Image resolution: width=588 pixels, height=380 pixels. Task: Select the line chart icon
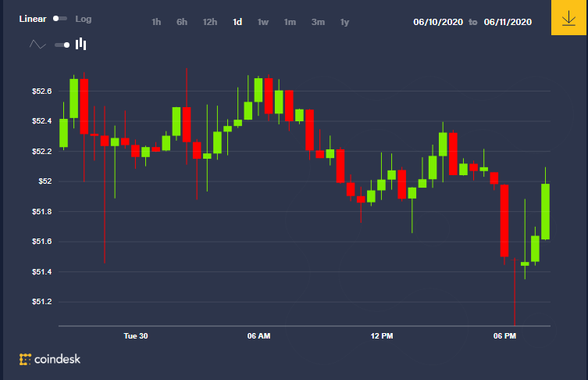[x=37, y=45]
